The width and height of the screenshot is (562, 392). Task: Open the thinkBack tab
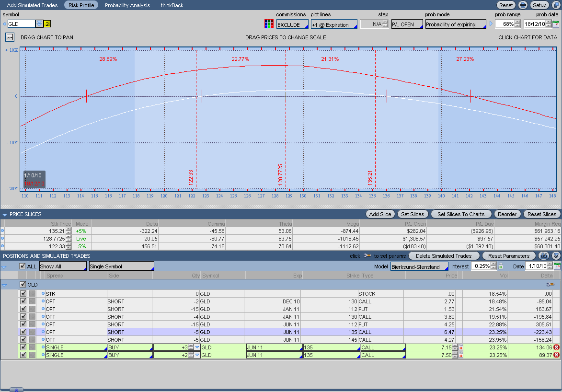click(172, 5)
